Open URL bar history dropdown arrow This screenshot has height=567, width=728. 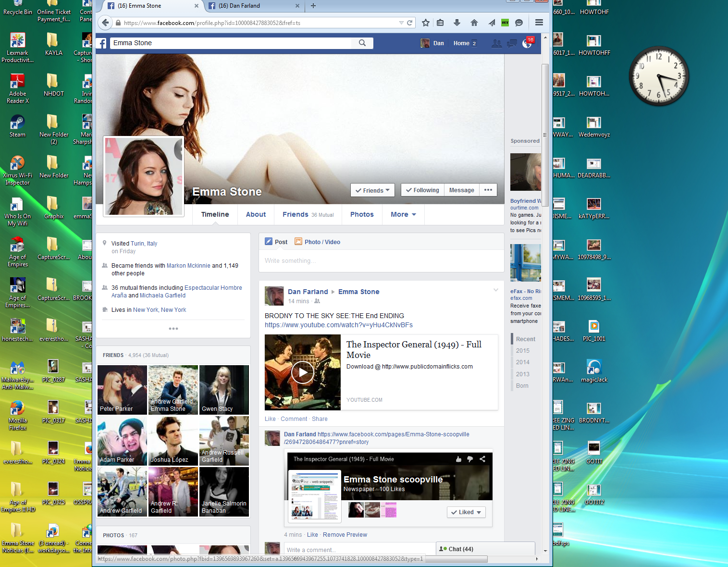click(x=401, y=23)
